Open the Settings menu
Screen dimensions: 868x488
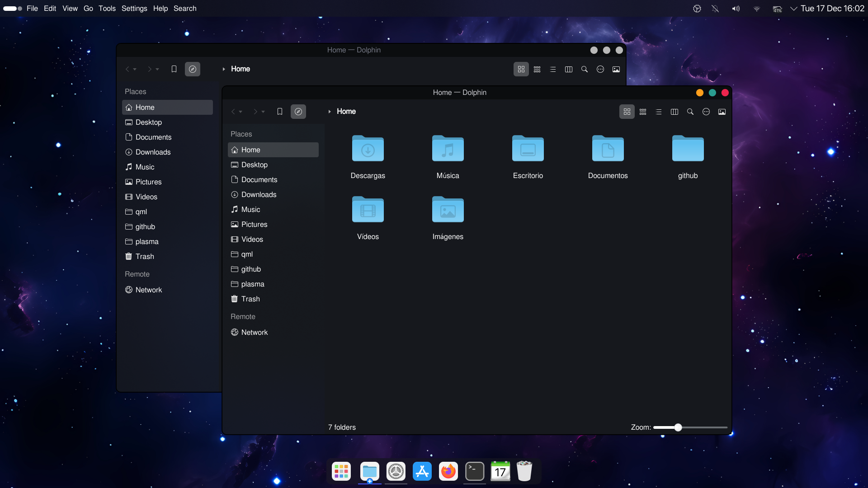tap(134, 8)
